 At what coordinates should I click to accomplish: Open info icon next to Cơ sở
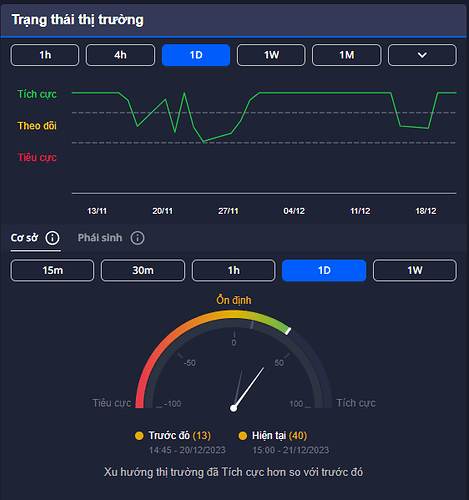coord(52,238)
